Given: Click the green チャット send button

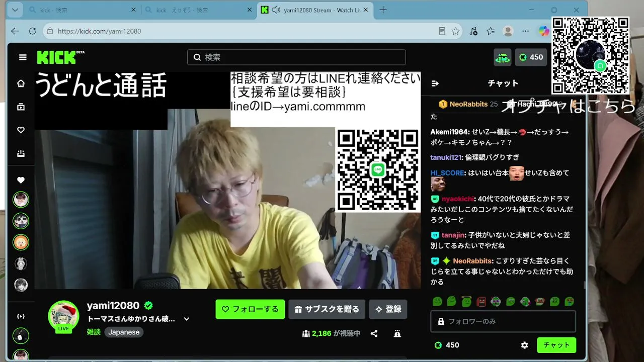Looking at the screenshot, I should [556, 345].
